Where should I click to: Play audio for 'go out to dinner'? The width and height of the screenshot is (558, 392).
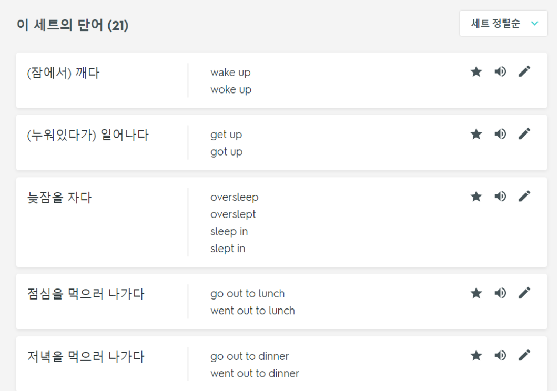(500, 355)
